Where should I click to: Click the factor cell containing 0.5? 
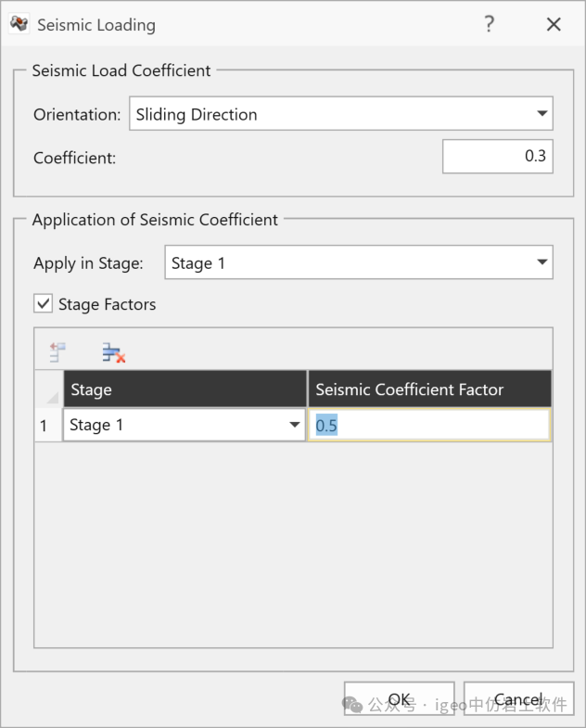(429, 426)
